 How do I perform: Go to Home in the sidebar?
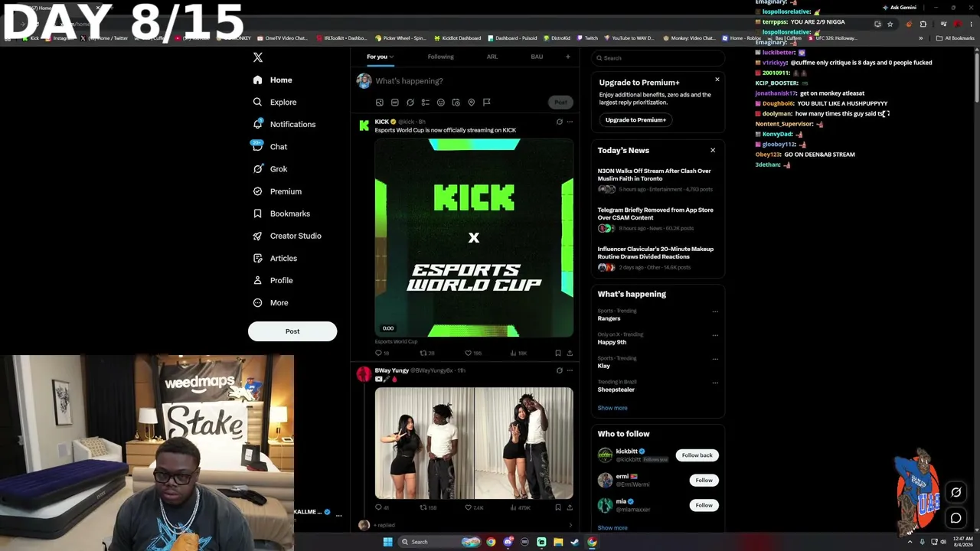point(273,80)
